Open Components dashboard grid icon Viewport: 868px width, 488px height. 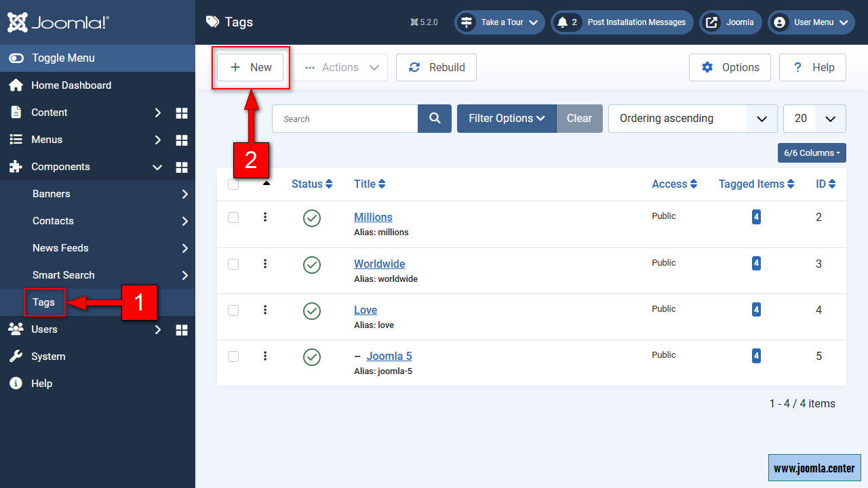point(182,167)
